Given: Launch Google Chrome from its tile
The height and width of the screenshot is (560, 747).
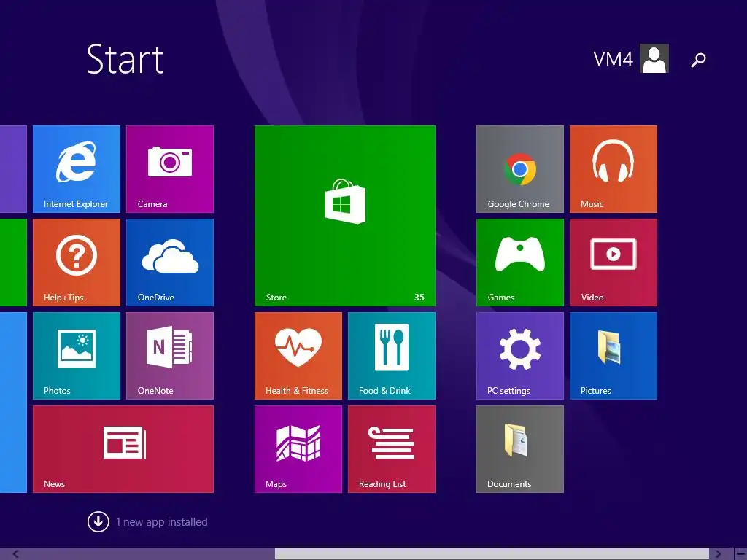Looking at the screenshot, I should 519,169.
